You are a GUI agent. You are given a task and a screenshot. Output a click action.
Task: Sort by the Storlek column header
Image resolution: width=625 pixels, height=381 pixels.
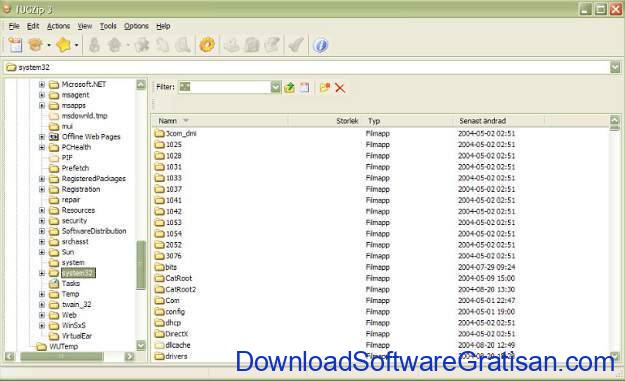(324, 121)
